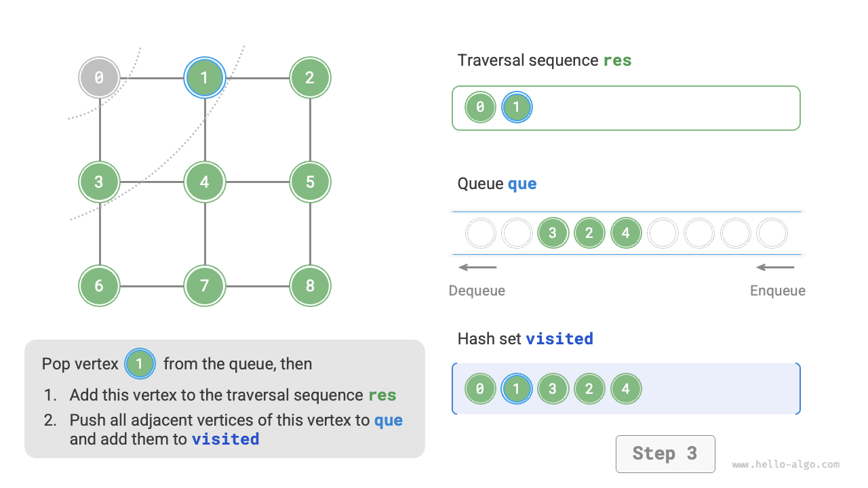Click vertex 2 in the graph
868x488 pixels.
(310, 78)
